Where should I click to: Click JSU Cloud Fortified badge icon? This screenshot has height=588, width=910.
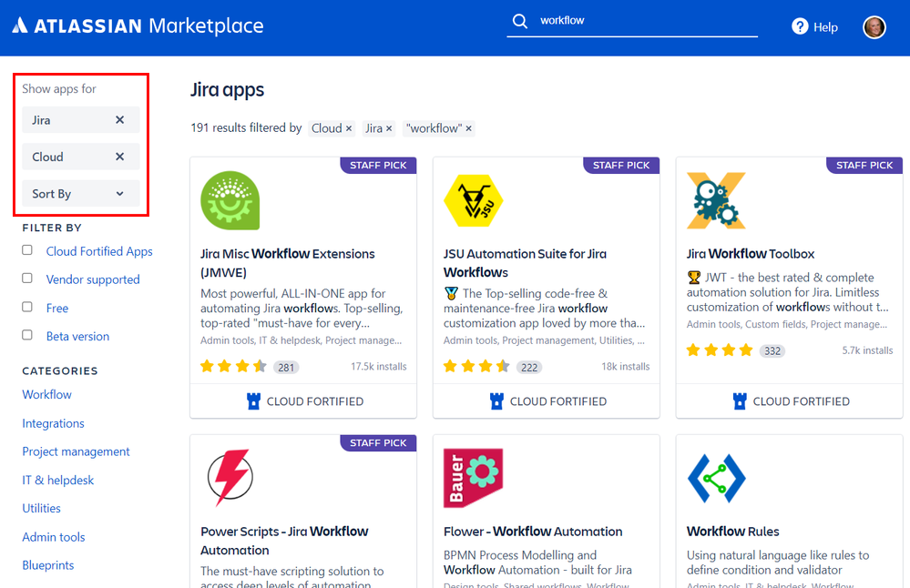(x=496, y=401)
